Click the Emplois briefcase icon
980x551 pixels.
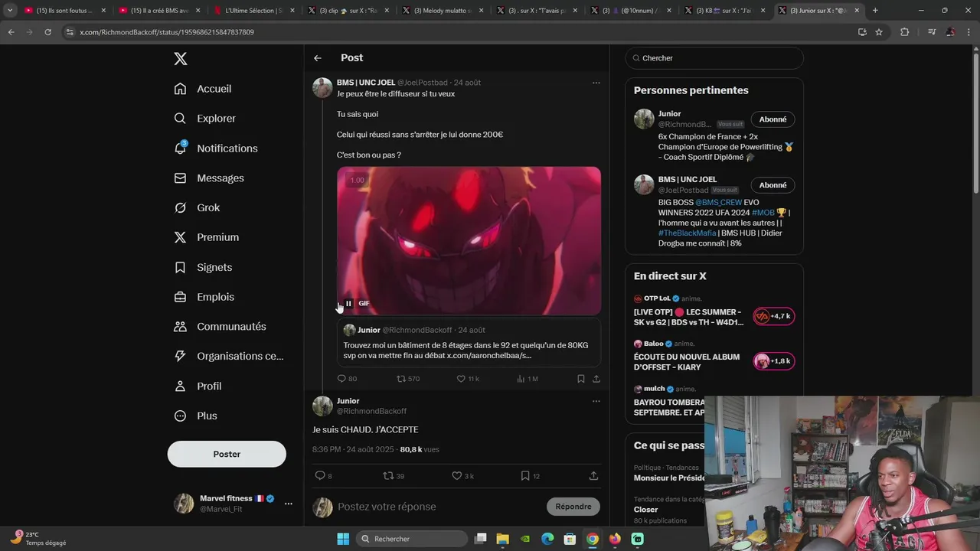point(180,297)
